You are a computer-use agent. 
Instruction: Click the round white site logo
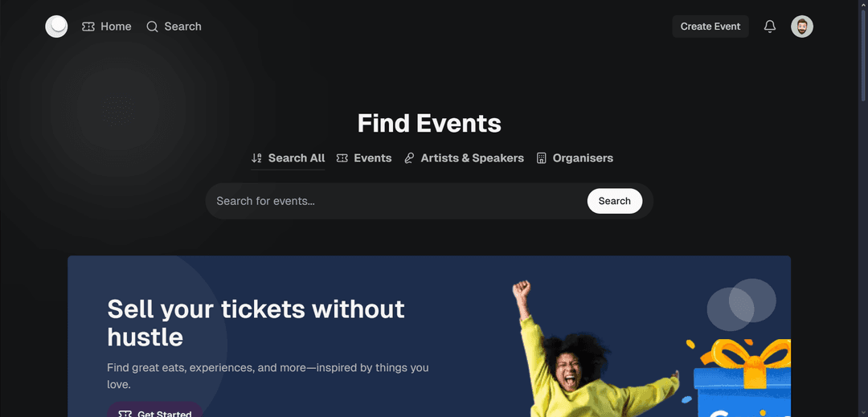click(56, 27)
